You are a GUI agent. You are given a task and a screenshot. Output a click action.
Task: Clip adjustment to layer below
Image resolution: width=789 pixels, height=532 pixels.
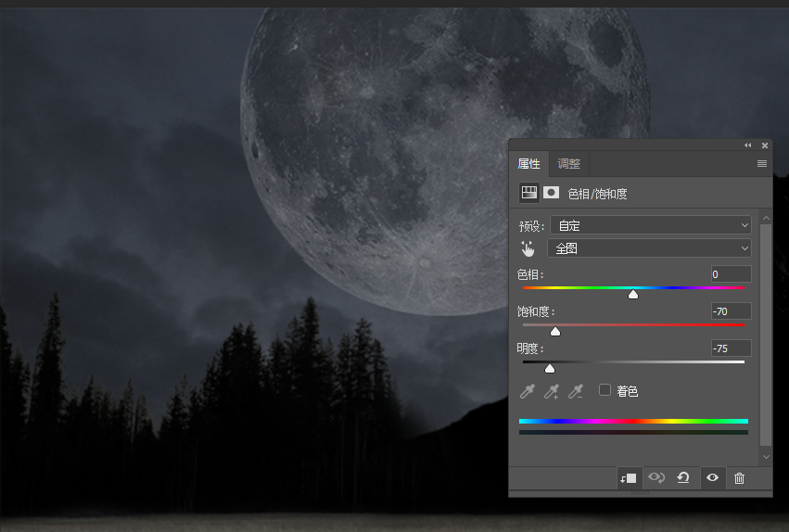pyautogui.click(x=628, y=478)
